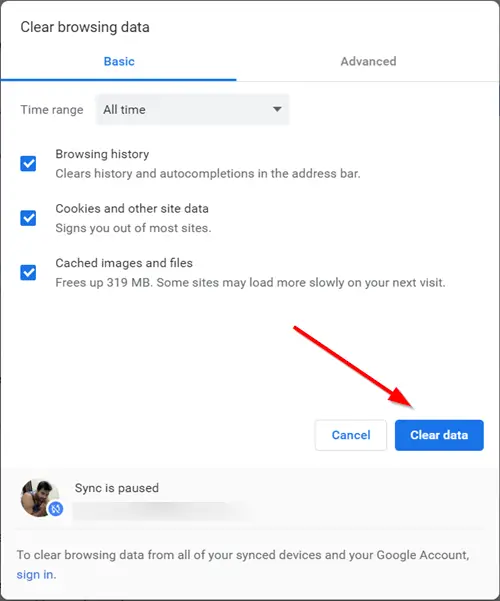Click the profile avatar picture

(39, 498)
